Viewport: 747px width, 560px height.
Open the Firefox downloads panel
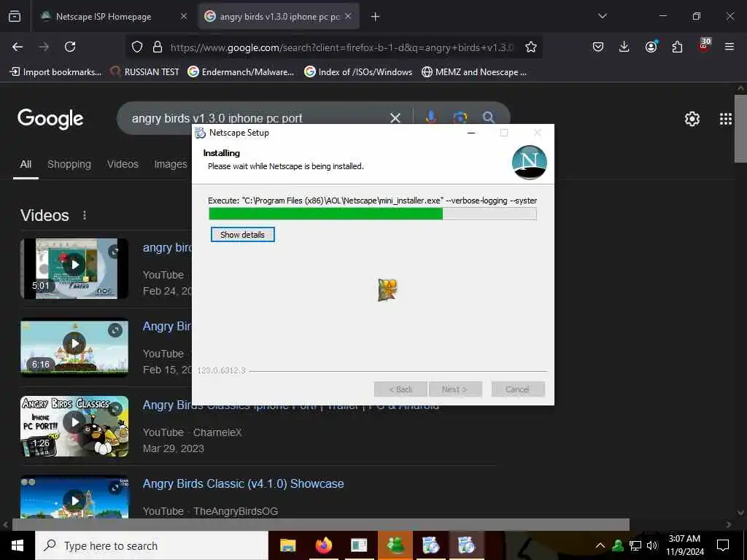(x=624, y=47)
